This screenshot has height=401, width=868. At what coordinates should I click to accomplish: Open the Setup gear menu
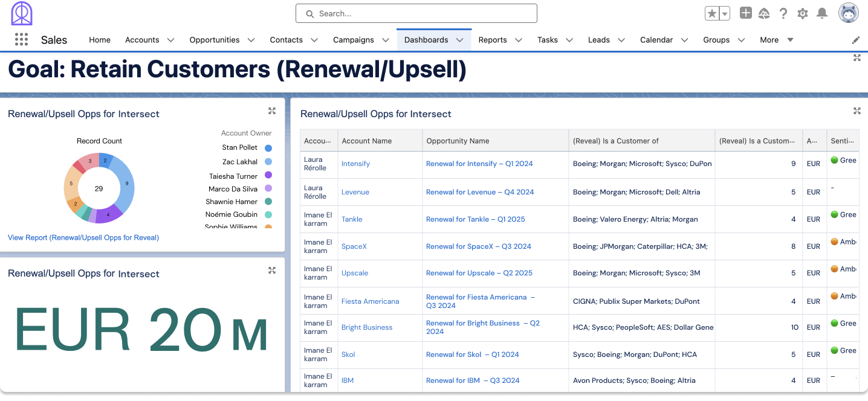click(x=803, y=13)
